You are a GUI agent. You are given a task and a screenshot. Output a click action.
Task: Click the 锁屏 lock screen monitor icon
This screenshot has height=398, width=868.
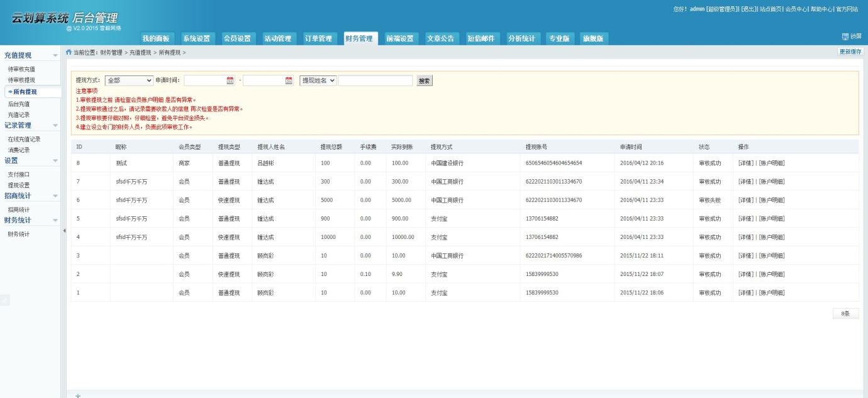click(x=845, y=36)
